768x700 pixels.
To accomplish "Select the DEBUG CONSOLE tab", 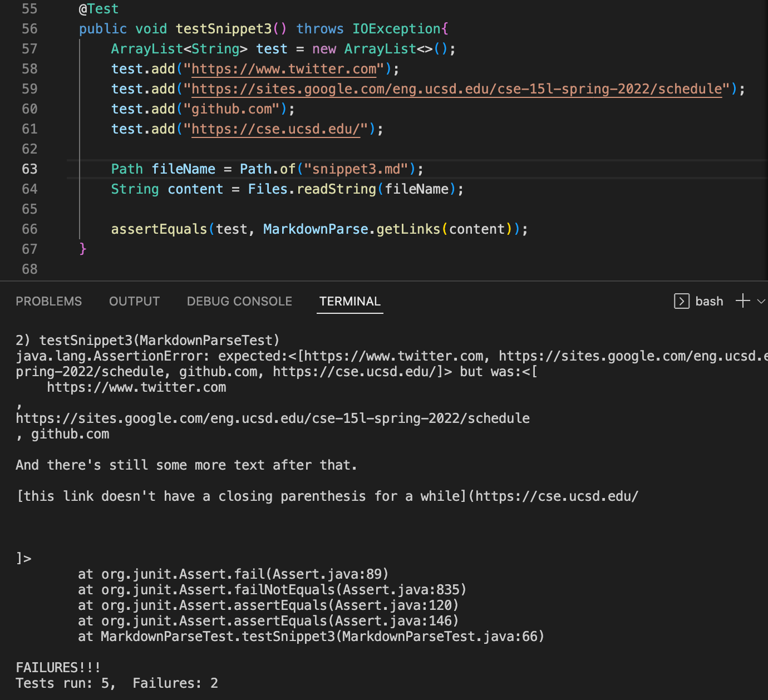I will tap(239, 301).
